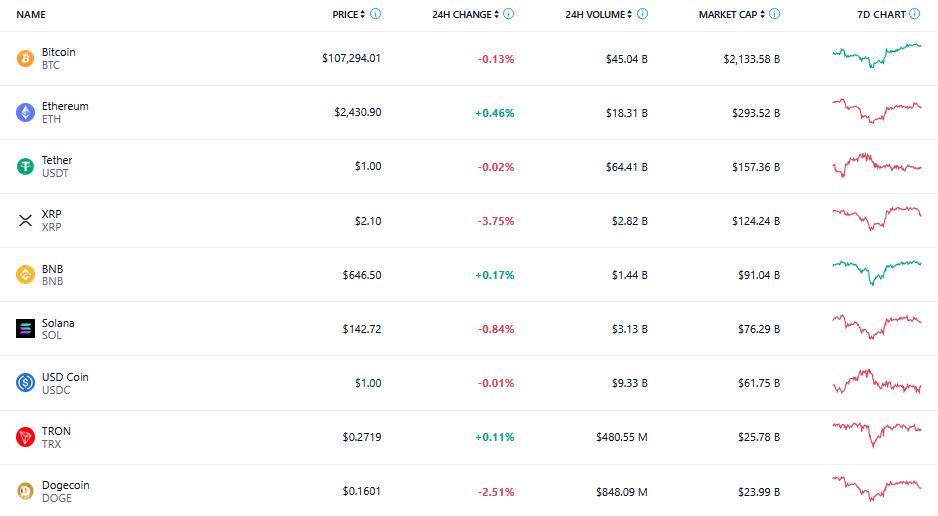Screen dimensions: 938x516
Task: Select the TRON price $0.2719
Action: coord(362,437)
